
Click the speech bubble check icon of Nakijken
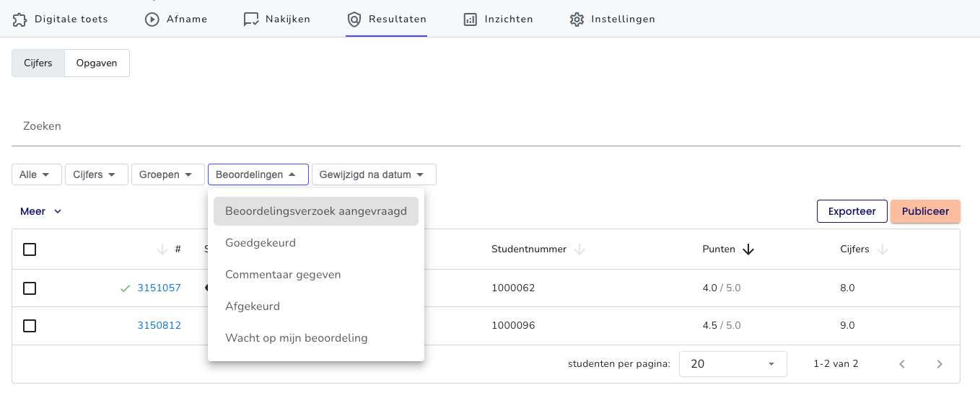(251, 19)
